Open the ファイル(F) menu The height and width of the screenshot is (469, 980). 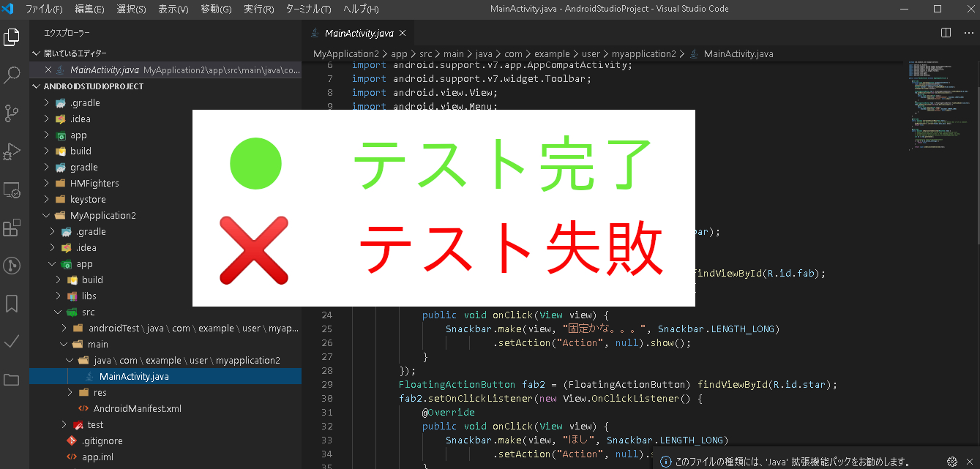pos(44,10)
